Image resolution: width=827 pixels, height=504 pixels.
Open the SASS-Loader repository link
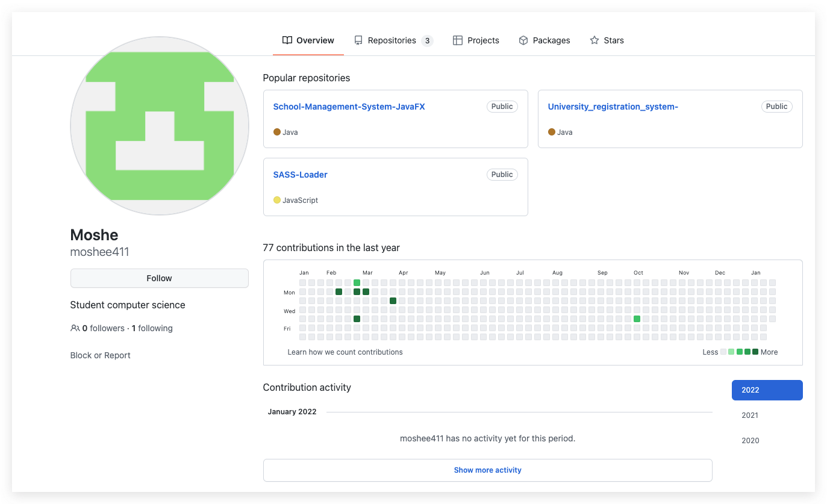tap(301, 175)
